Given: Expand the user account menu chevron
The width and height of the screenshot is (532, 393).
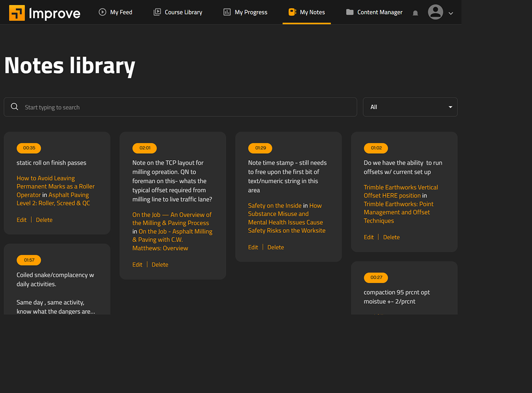Looking at the screenshot, I should click(x=451, y=14).
